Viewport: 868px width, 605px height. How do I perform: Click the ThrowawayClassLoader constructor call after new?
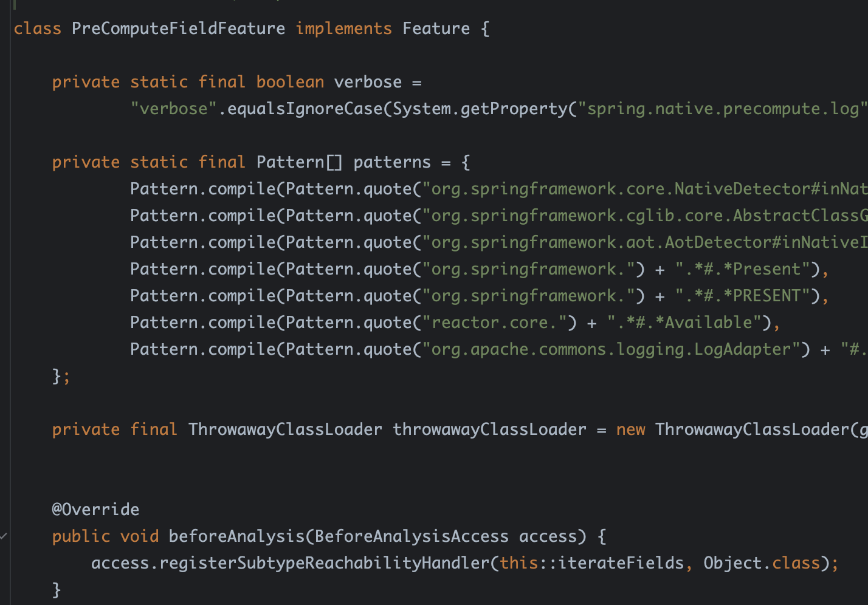pos(752,429)
